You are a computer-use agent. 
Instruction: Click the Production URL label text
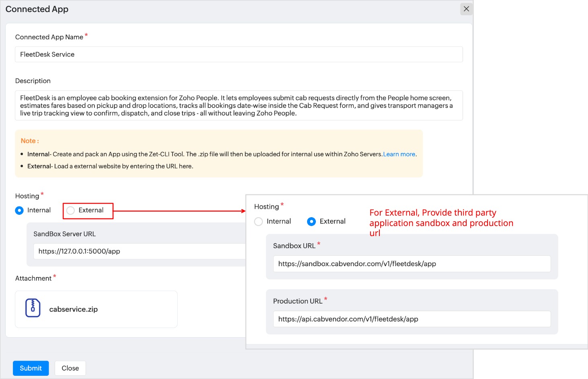point(297,301)
